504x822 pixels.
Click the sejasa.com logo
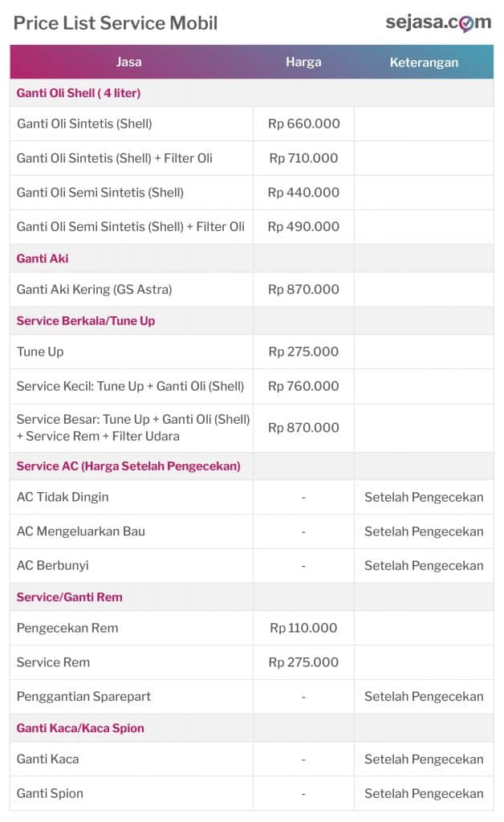pyautogui.click(x=437, y=22)
